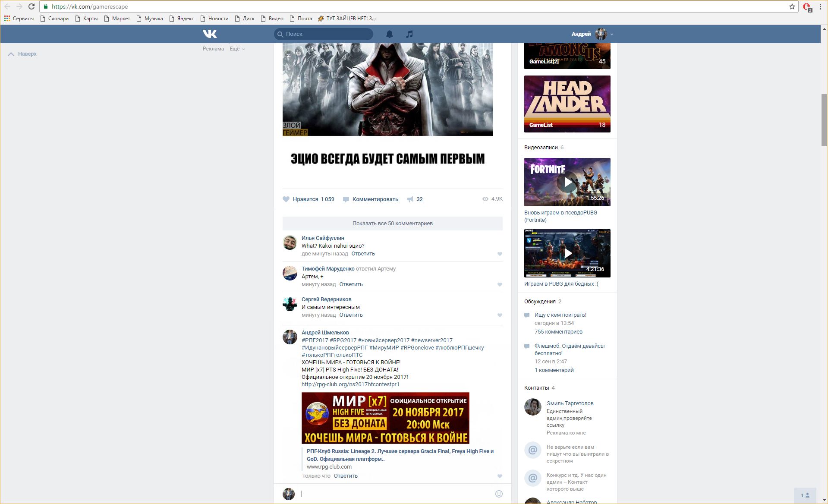Open the Маркет bookmark
828x504 pixels.
(117, 19)
